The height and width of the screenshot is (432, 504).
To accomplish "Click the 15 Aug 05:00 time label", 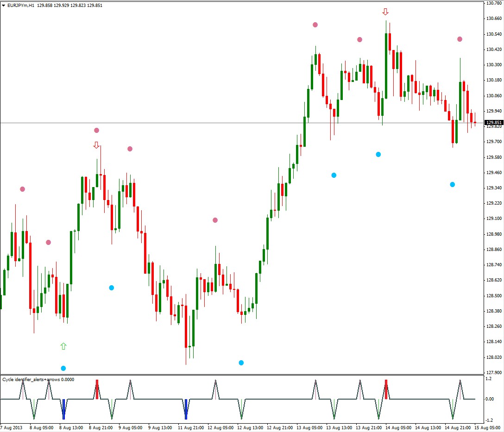I will 487,428.
